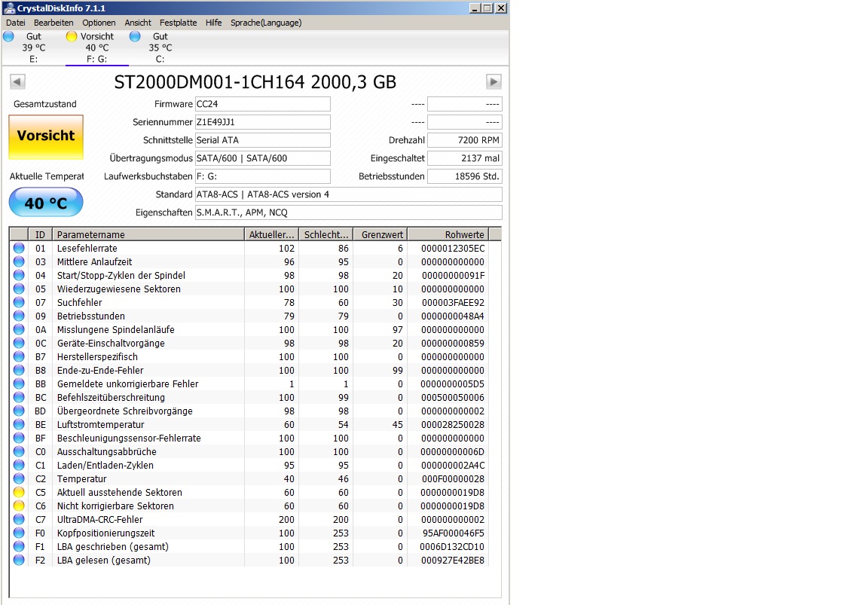Open the Ansicht menu
This screenshot has width=868, height=605.
point(138,23)
